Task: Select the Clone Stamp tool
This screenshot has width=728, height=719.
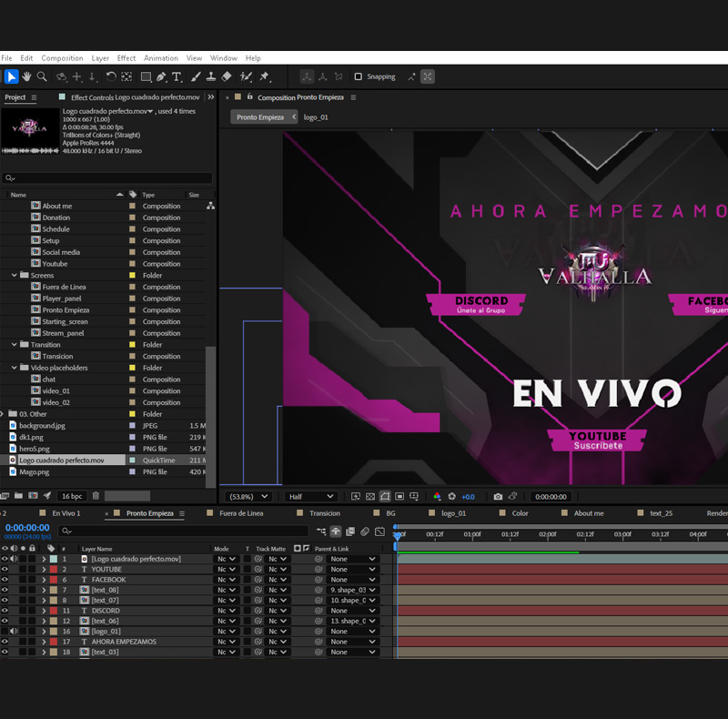Action: coord(211,76)
